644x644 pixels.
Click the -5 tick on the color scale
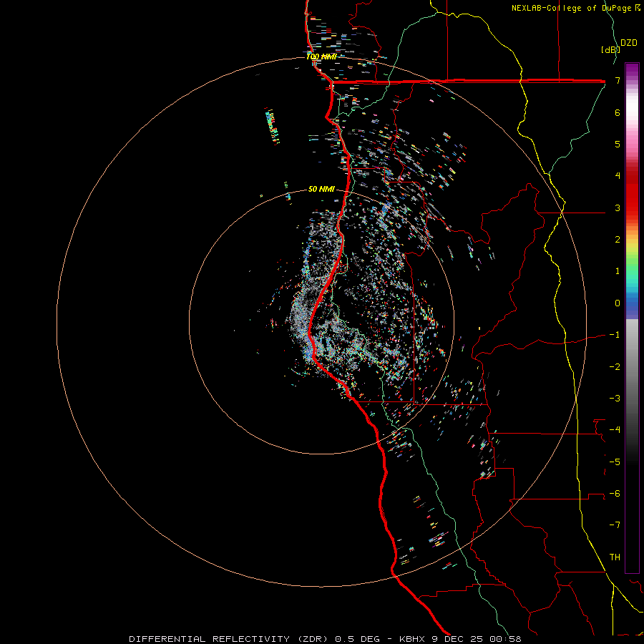pos(615,462)
